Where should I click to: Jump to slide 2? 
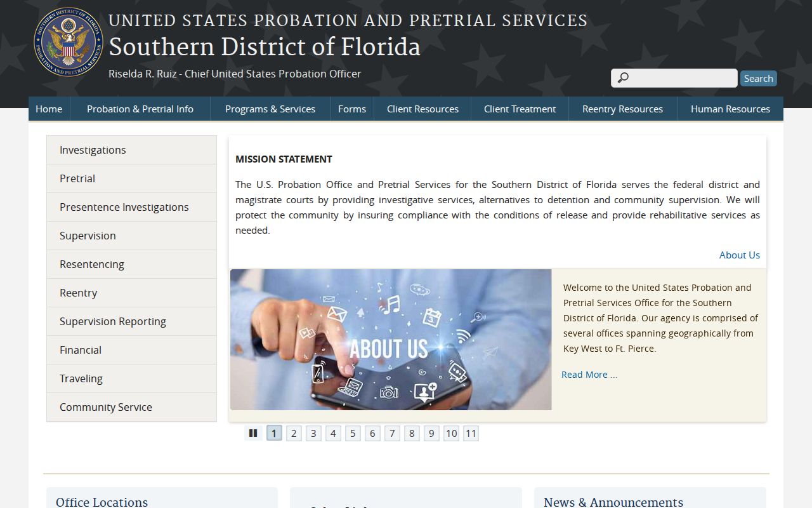(x=294, y=433)
